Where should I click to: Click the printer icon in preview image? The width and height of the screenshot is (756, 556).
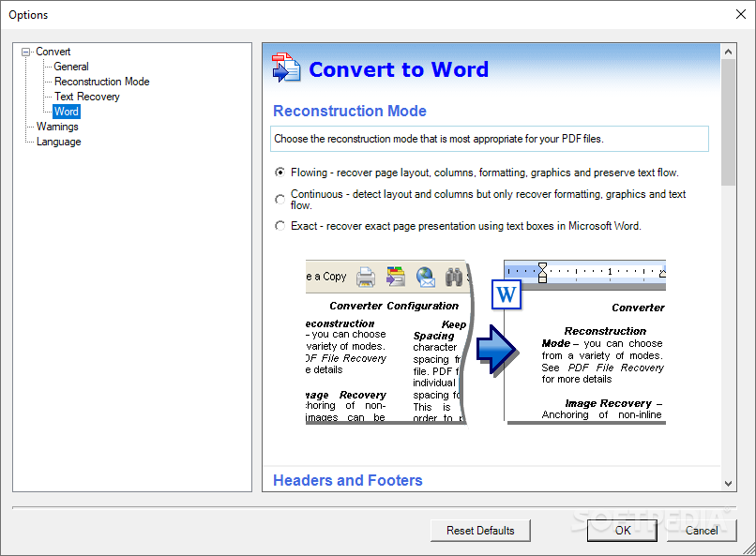(x=366, y=278)
